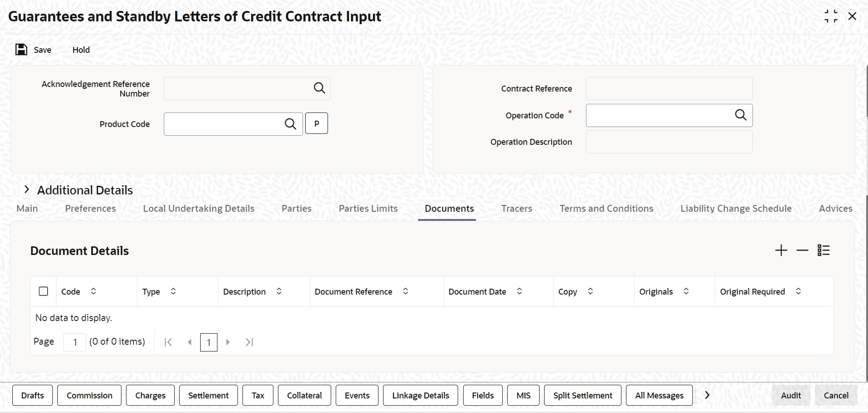
Task: Tick the select-all checkbox in documents table
Action: coord(44,291)
